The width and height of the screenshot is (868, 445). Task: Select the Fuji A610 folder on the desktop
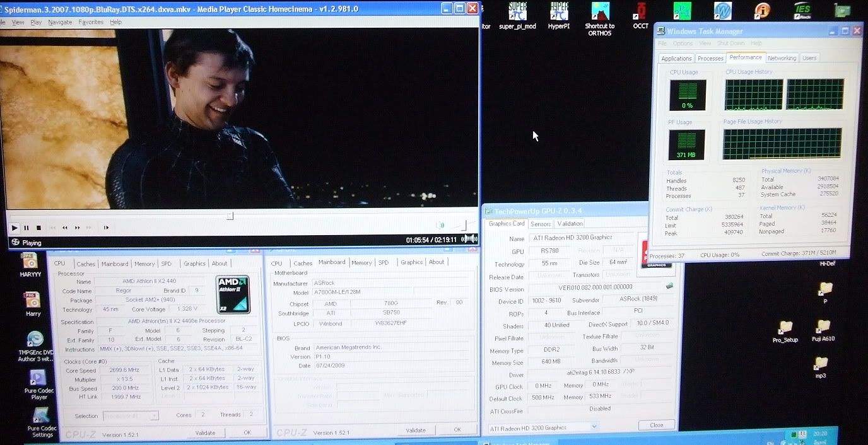click(x=823, y=330)
